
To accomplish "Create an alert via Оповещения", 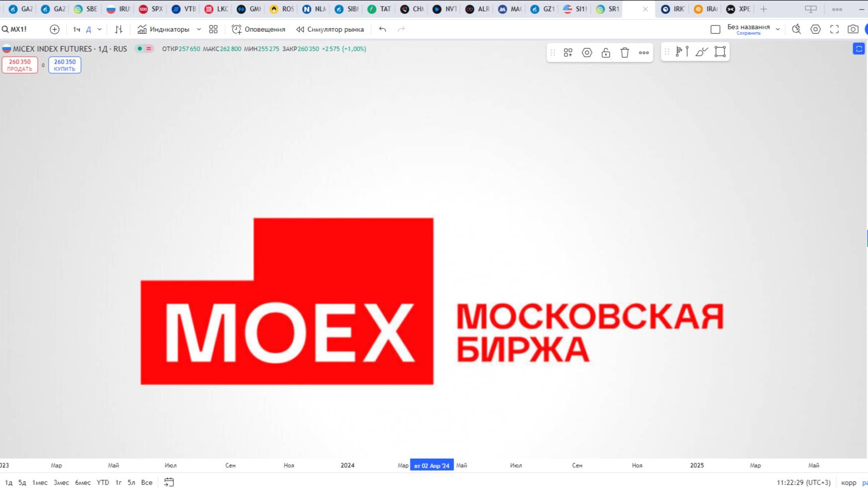I will [x=259, y=29].
